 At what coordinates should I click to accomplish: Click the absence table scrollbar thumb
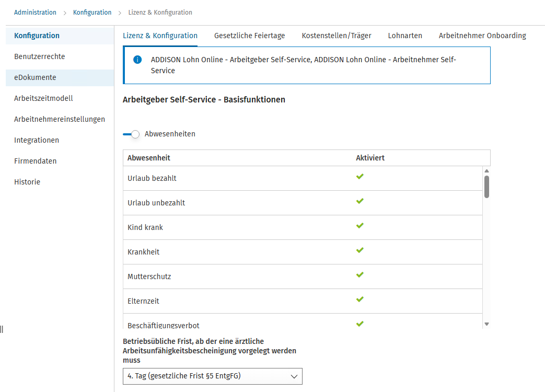[x=486, y=187]
